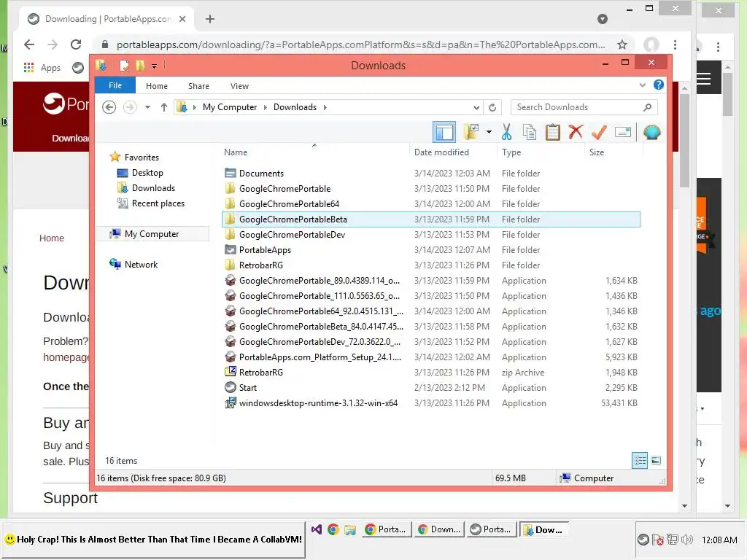Open recent locations dropdown arrow

point(147,107)
